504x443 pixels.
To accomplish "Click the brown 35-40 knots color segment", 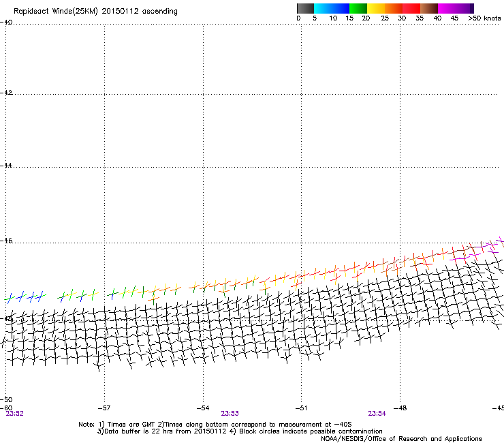I will 429,8.
